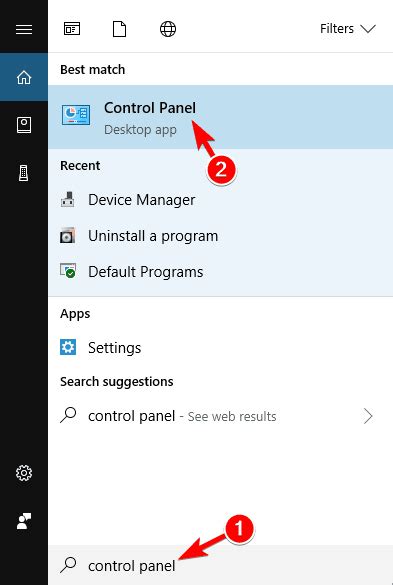Filter results by Web globe icon
The height and width of the screenshot is (585, 393).
(168, 29)
